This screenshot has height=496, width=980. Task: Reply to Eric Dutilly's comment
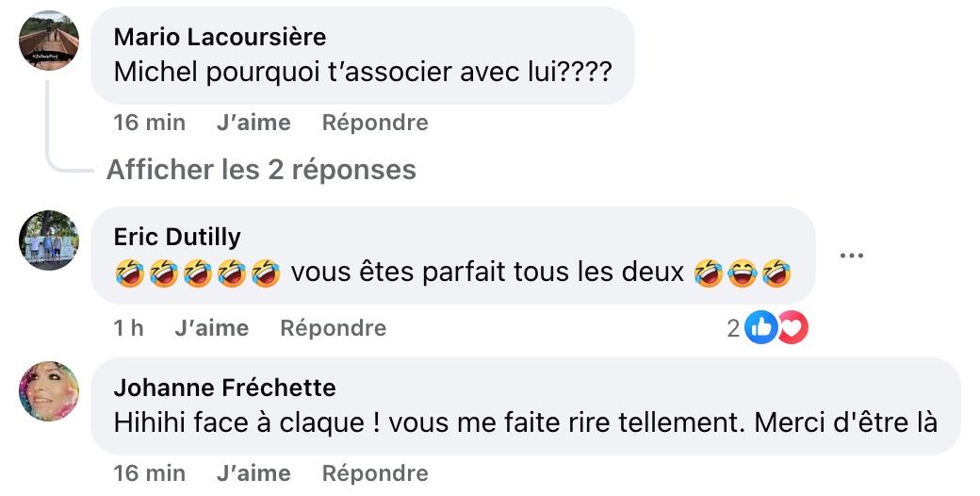(334, 328)
